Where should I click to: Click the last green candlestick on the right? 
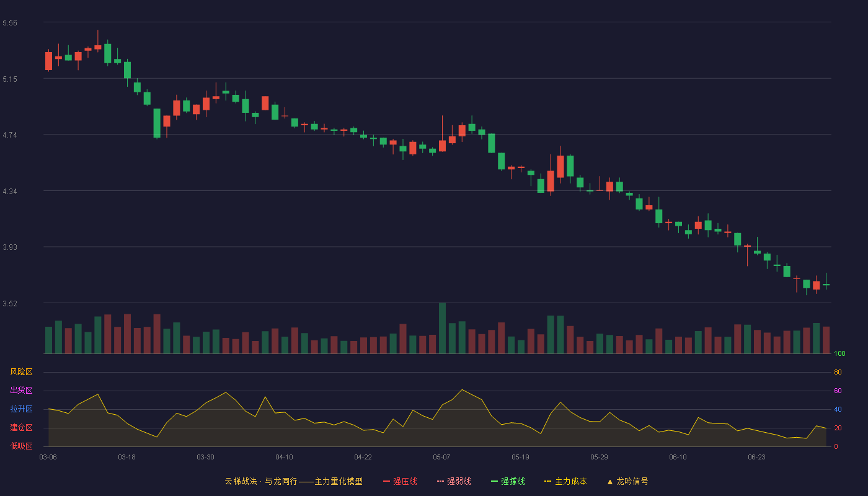point(826,283)
